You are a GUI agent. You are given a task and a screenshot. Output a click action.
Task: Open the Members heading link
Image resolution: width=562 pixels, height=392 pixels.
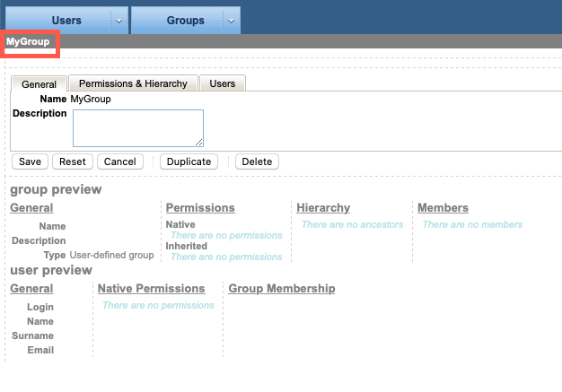pos(443,207)
